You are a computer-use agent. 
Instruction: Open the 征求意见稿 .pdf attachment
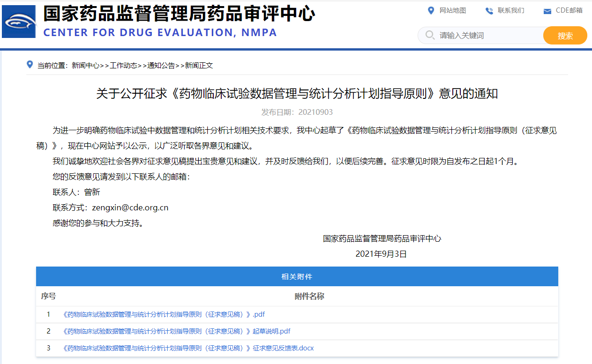click(x=164, y=314)
